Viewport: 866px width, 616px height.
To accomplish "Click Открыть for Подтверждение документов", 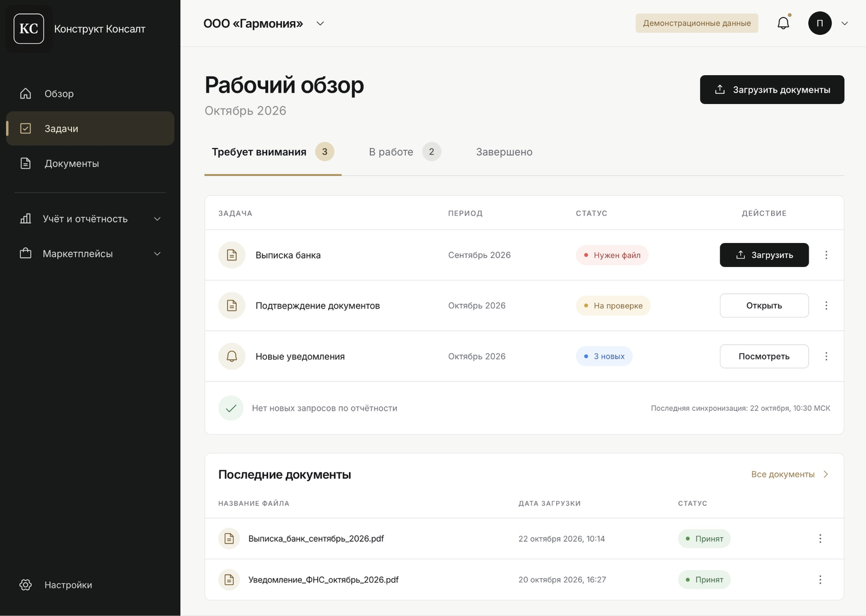I will [x=764, y=306].
